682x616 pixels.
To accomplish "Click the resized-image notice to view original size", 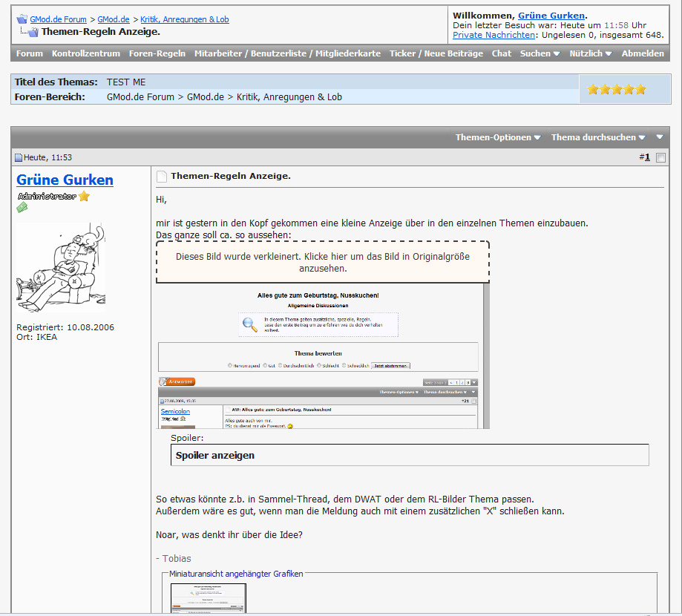I will coord(323,262).
